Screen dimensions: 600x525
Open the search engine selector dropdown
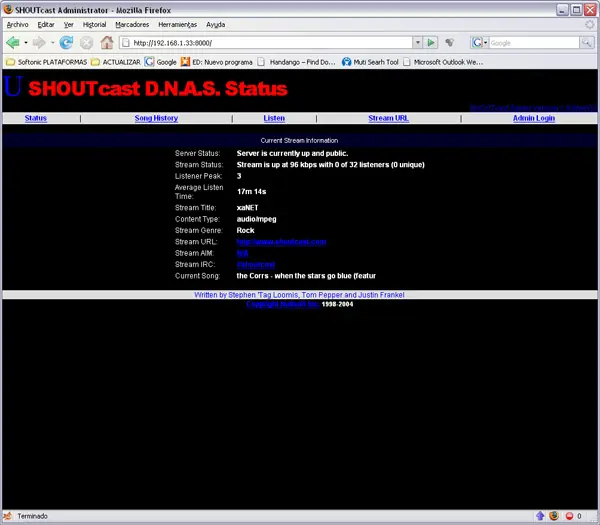click(x=486, y=42)
